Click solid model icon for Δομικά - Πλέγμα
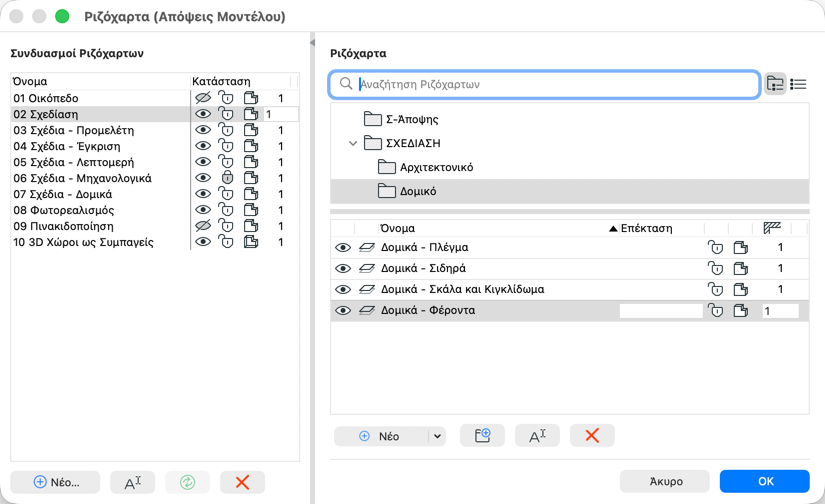Screen dimensions: 825x504 [741, 247]
